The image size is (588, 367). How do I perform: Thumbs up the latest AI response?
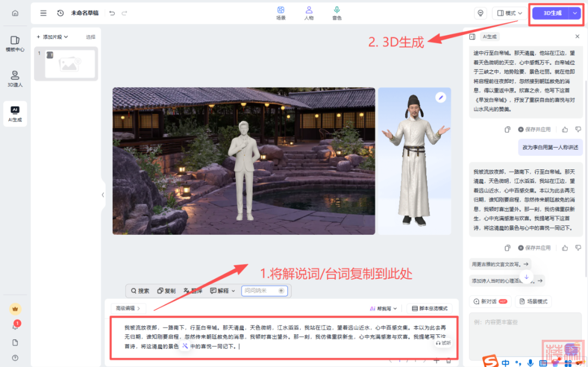[x=565, y=248]
